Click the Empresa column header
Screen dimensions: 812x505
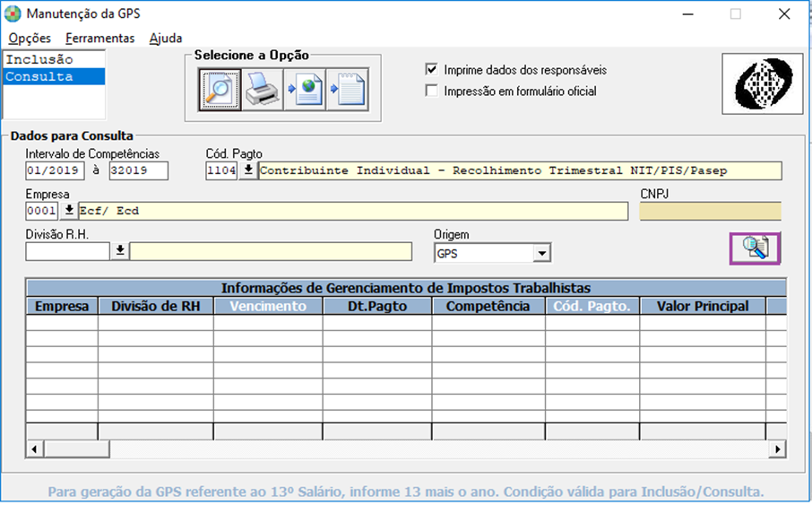point(62,306)
